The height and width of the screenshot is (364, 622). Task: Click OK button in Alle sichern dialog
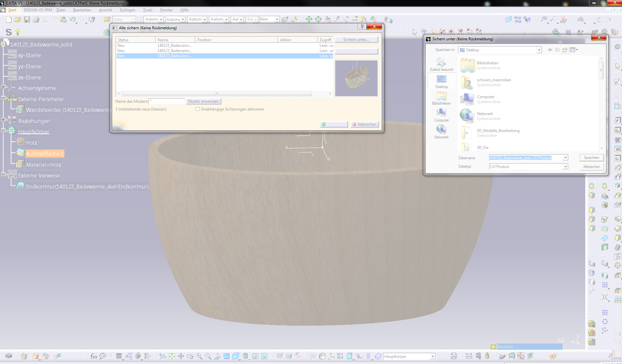point(334,124)
